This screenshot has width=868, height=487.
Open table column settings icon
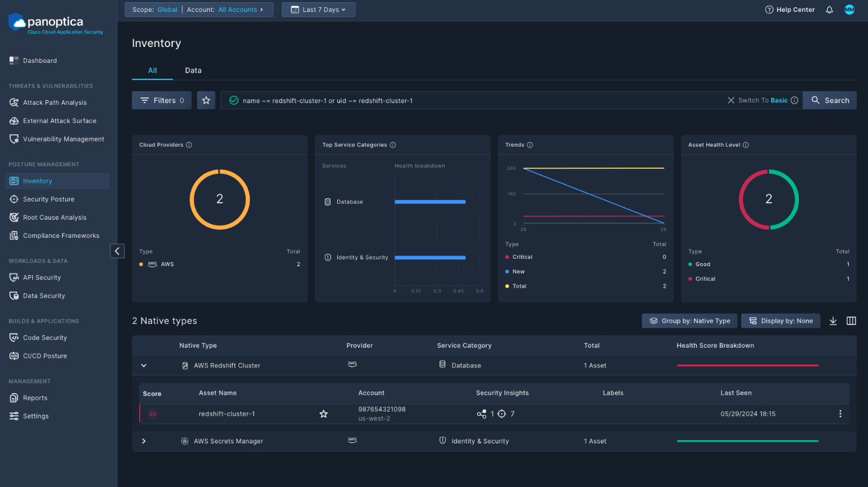[851, 321]
